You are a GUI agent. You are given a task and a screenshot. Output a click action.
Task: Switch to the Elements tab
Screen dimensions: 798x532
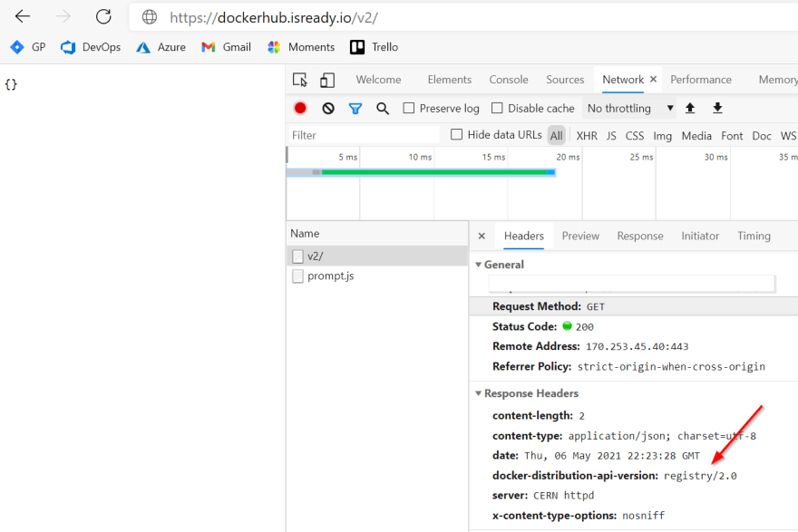tap(450, 80)
